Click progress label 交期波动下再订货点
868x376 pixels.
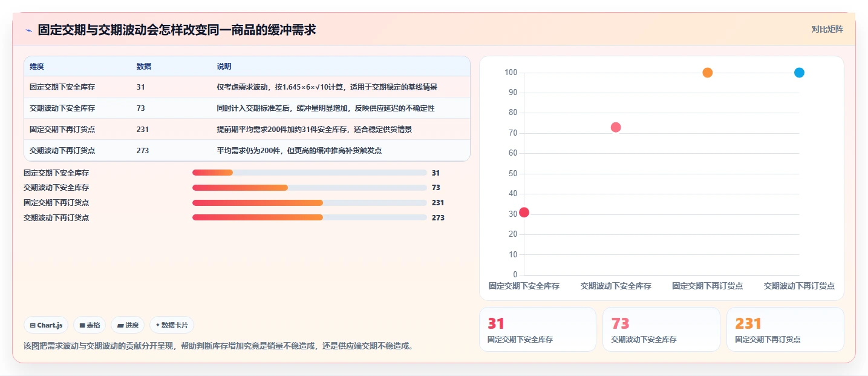(x=56, y=217)
